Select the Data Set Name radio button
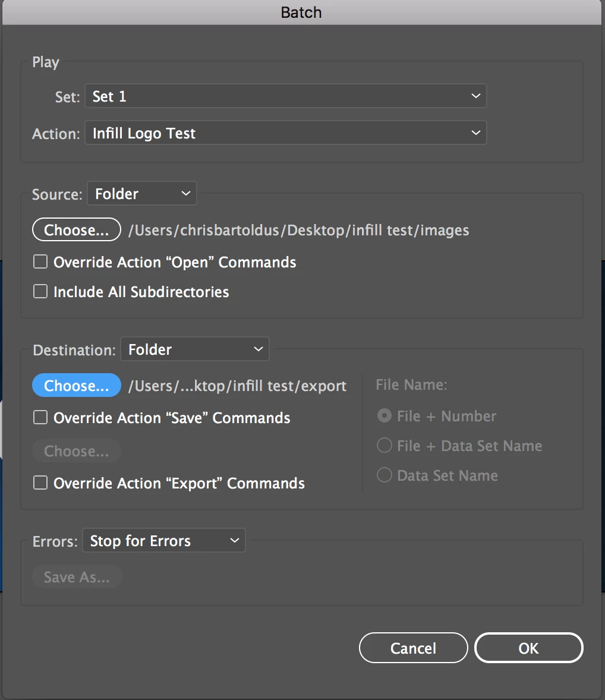605x700 pixels. [x=385, y=475]
